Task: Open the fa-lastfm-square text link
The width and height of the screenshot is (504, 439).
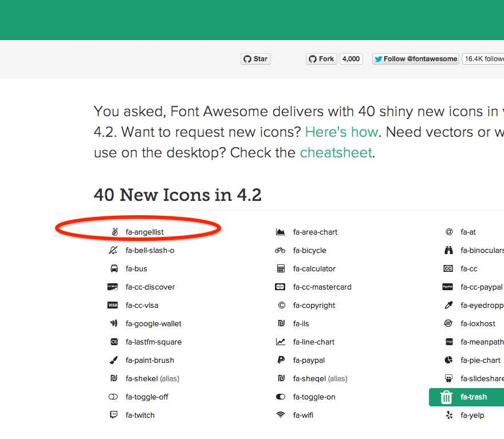Action: coord(153,342)
